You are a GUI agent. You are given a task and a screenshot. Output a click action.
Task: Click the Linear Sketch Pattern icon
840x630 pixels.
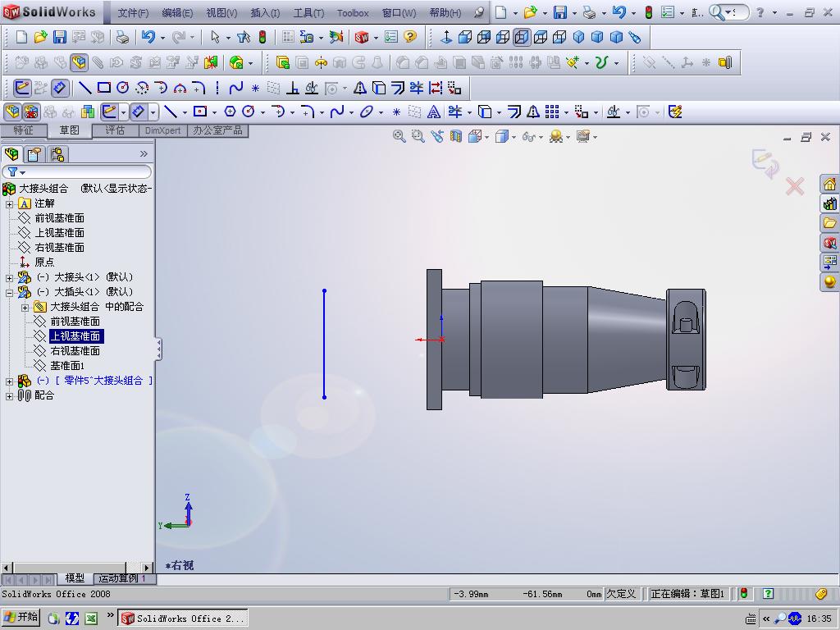pyautogui.click(x=552, y=112)
